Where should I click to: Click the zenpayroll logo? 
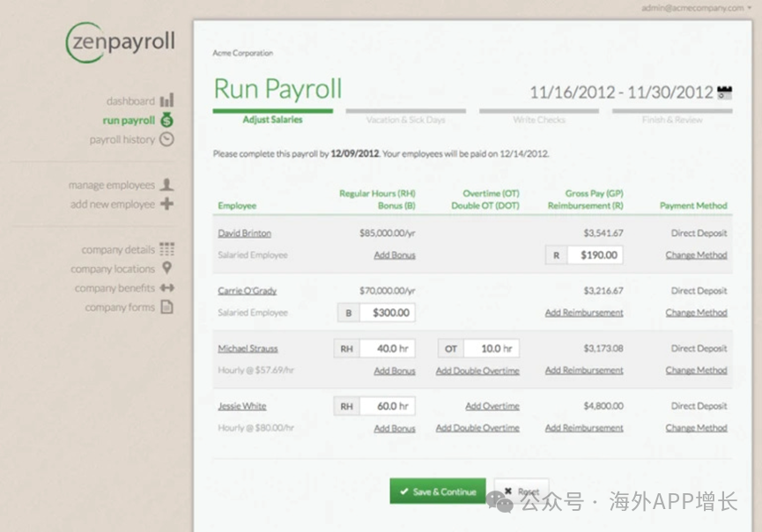click(121, 41)
